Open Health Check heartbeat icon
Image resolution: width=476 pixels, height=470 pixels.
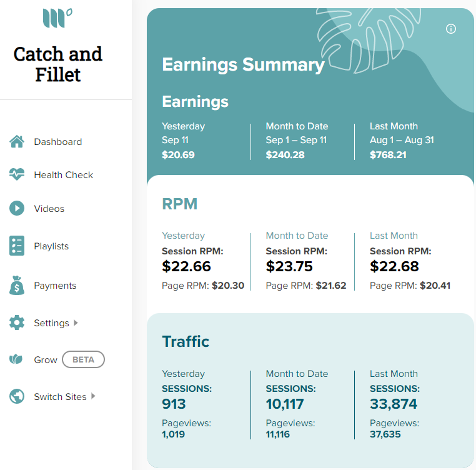(x=17, y=174)
